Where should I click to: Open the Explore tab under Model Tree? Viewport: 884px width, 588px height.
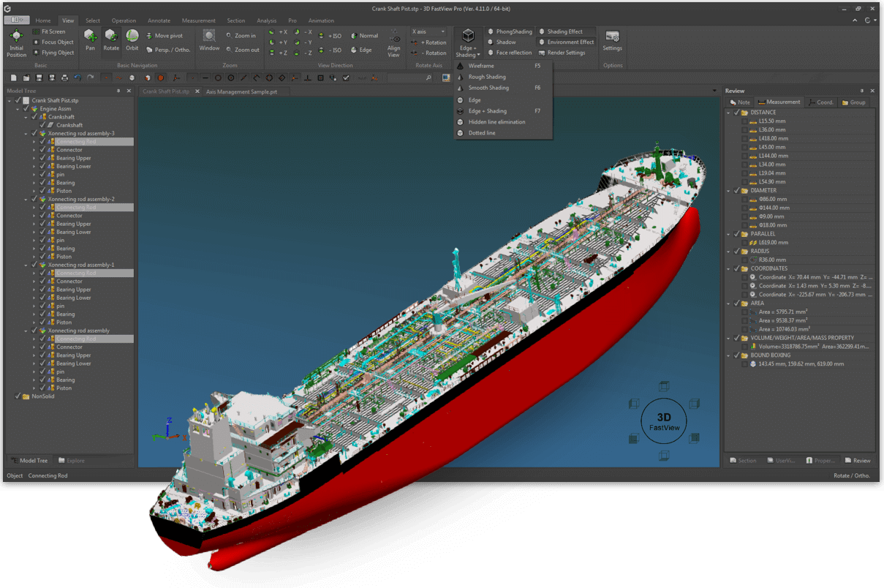click(x=72, y=461)
